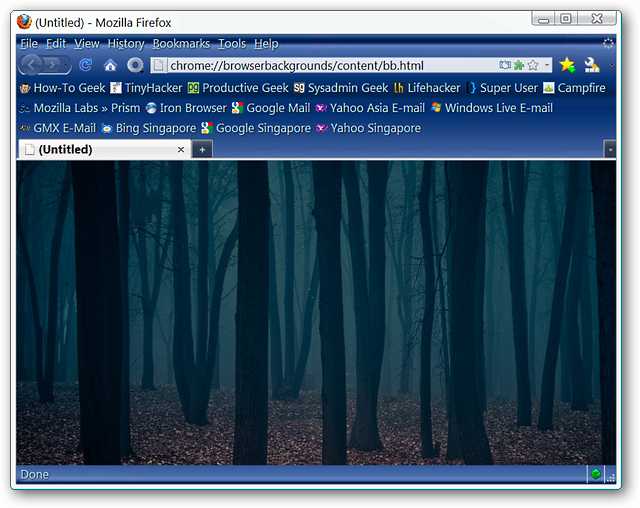Click the Firefox logo in the title bar
The image size is (640, 508).
click(x=24, y=22)
